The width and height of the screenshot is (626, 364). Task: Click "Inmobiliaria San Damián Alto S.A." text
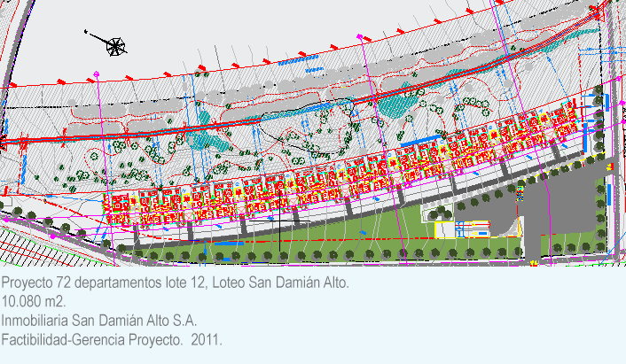(99, 320)
